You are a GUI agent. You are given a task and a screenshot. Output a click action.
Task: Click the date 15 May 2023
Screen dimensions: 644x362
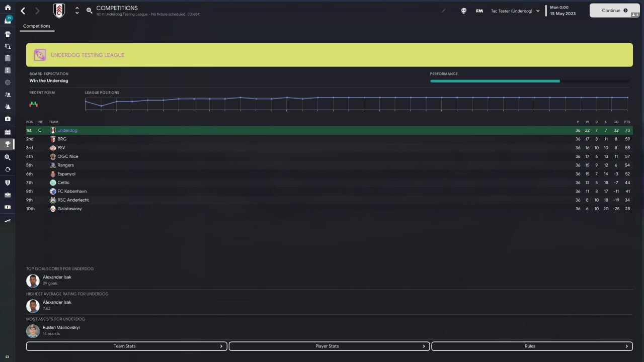coord(562,14)
